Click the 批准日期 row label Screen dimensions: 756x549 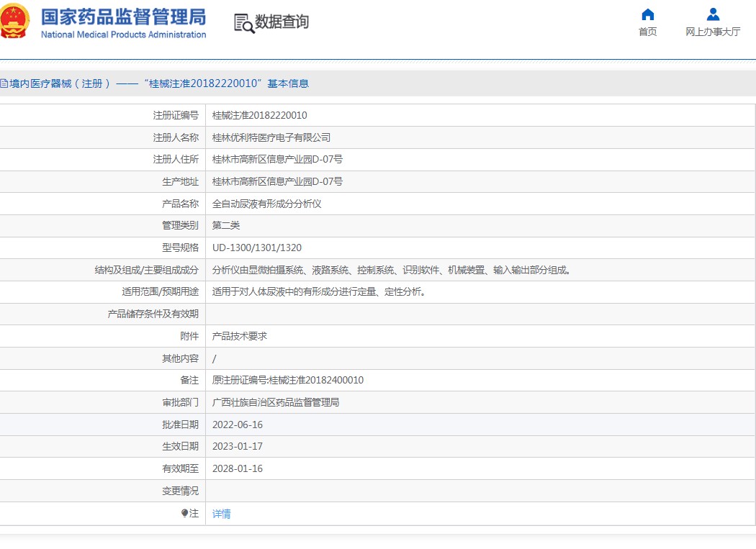click(180, 425)
